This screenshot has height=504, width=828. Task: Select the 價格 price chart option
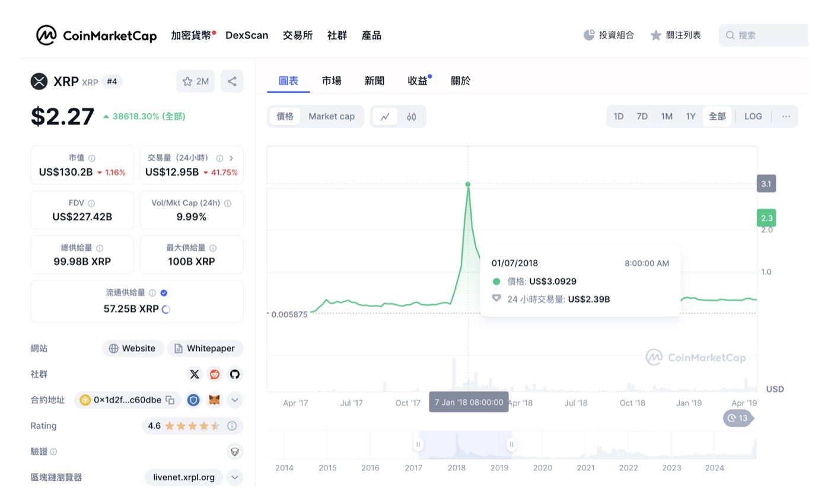tap(285, 117)
